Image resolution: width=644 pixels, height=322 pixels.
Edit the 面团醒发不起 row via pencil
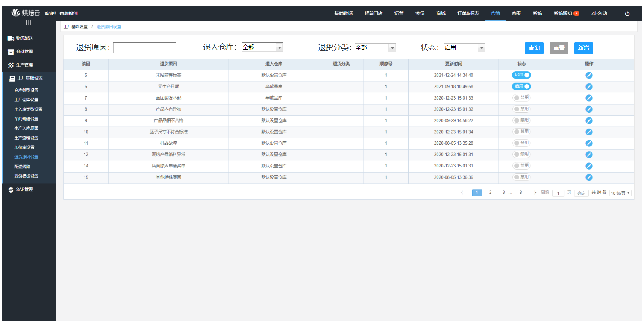[588, 98]
